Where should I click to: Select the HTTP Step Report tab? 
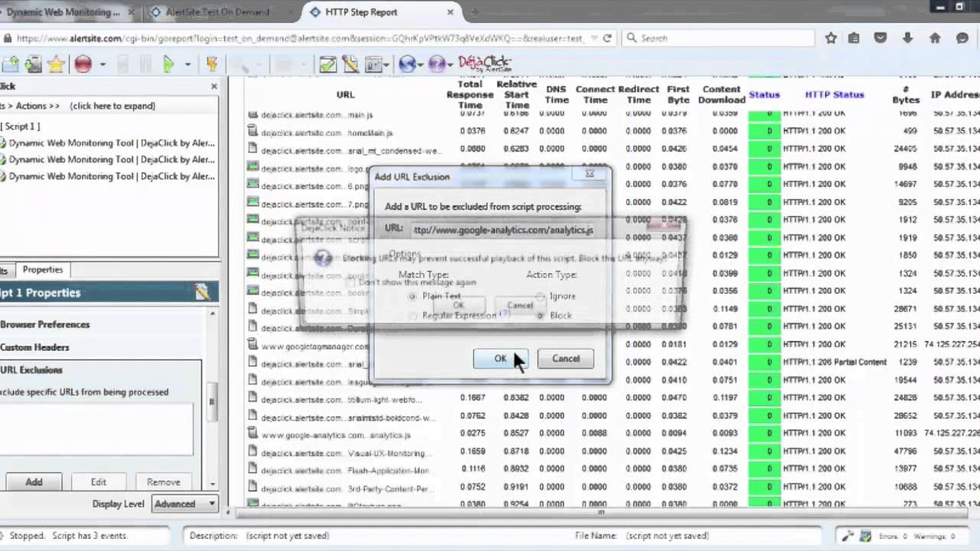click(381, 12)
